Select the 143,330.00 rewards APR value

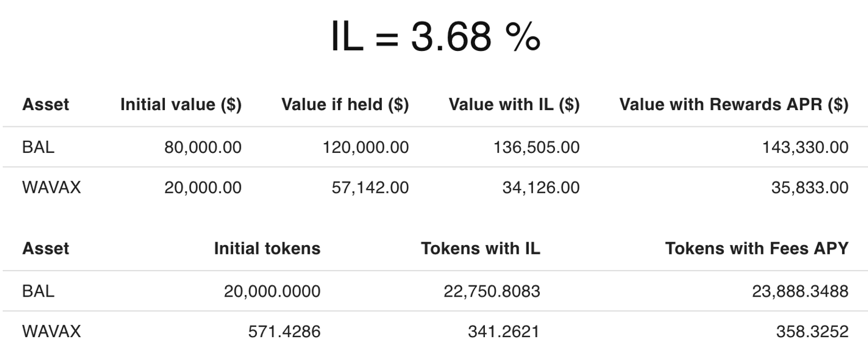click(x=805, y=147)
